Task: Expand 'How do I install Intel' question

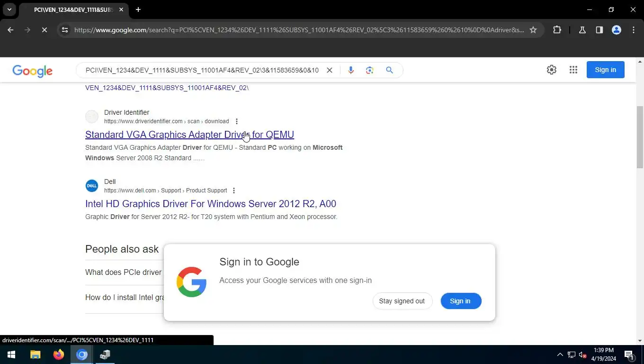Action: [x=124, y=298]
